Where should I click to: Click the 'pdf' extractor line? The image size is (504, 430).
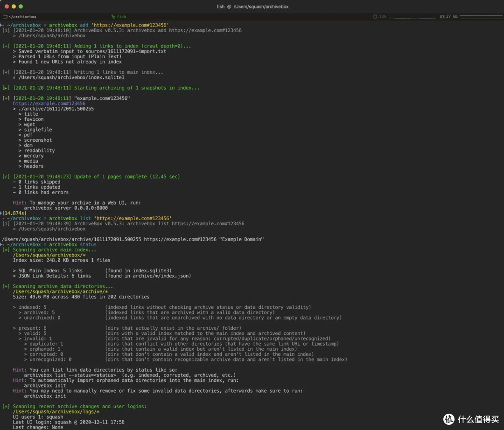pyautogui.click(x=25, y=135)
